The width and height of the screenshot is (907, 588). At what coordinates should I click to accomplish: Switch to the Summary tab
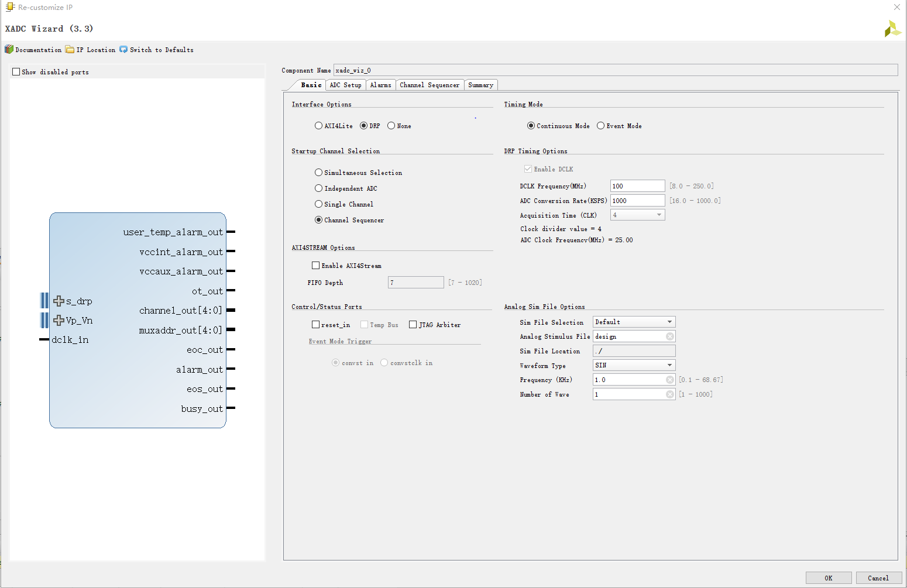(x=481, y=85)
